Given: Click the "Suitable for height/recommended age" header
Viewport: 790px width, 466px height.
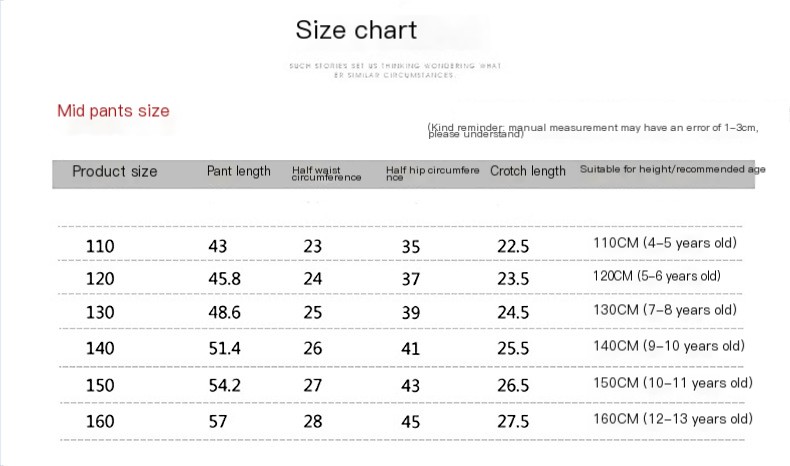Looking at the screenshot, I should click(x=672, y=170).
